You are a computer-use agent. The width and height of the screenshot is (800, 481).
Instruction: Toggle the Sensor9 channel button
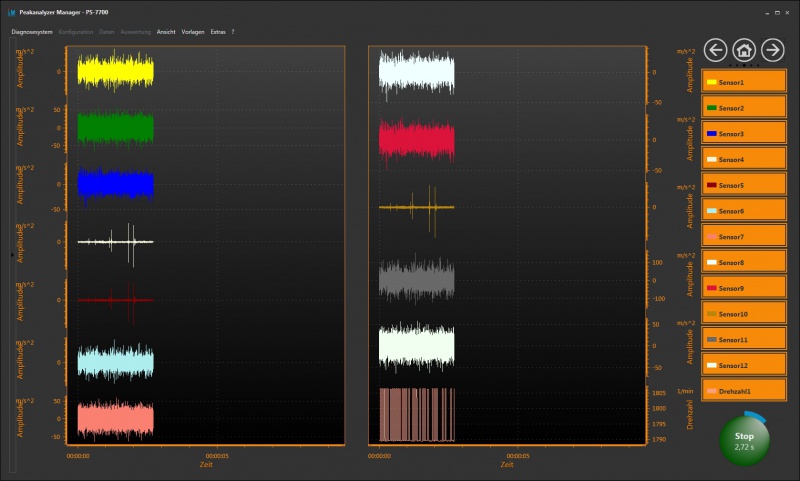click(744, 288)
